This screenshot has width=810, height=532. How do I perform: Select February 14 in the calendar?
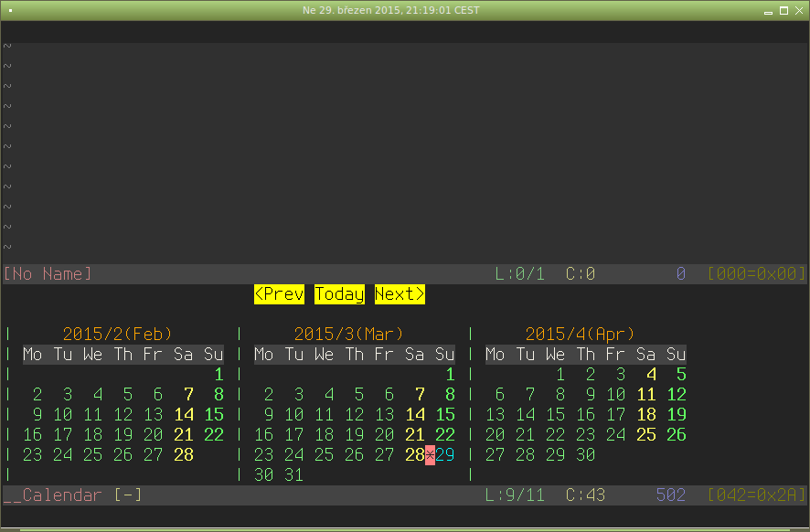click(184, 415)
